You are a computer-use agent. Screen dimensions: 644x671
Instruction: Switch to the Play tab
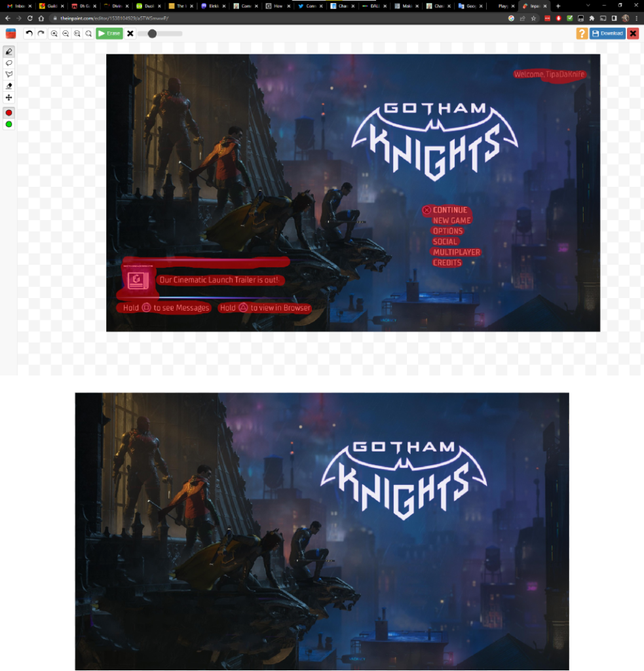[502, 6]
